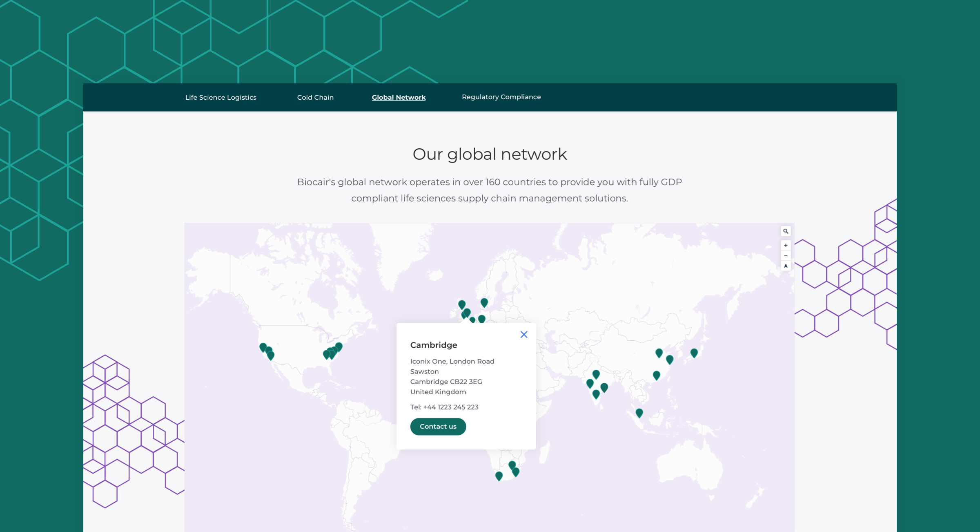Click the westernmost South Africa pin
This screenshot has width=980, height=532.
coord(499,476)
